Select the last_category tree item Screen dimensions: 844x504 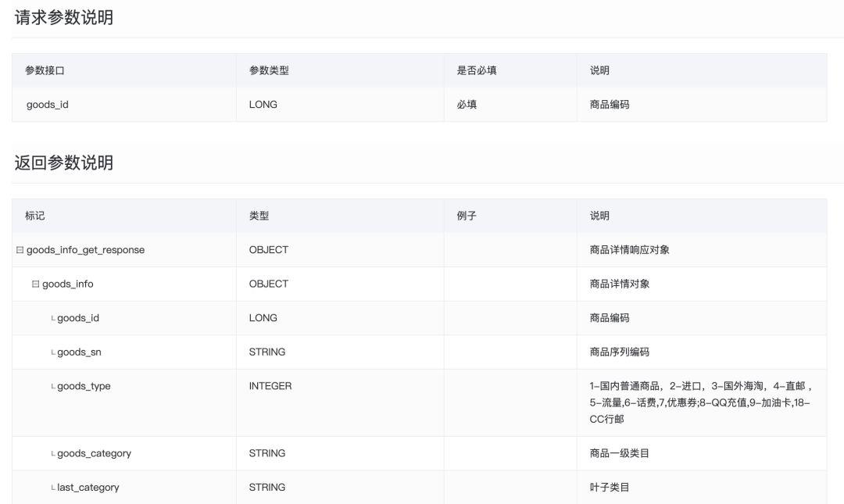tap(88, 488)
